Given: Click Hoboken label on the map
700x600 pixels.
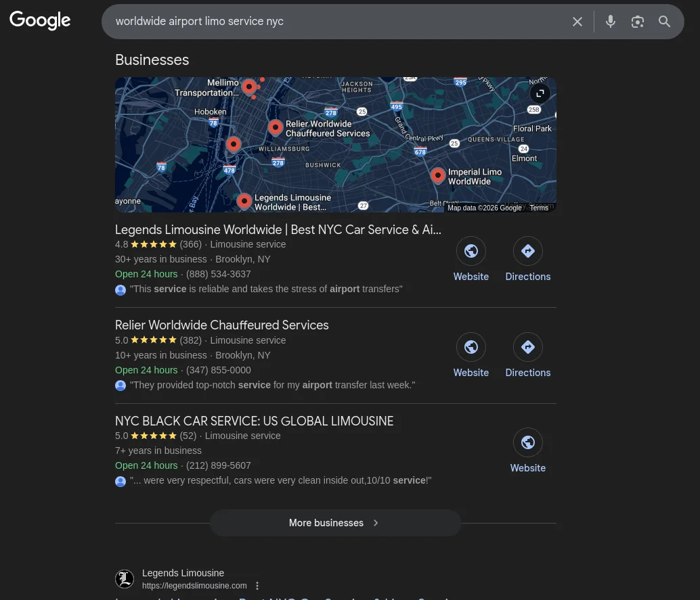Looking at the screenshot, I should tap(211, 112).
